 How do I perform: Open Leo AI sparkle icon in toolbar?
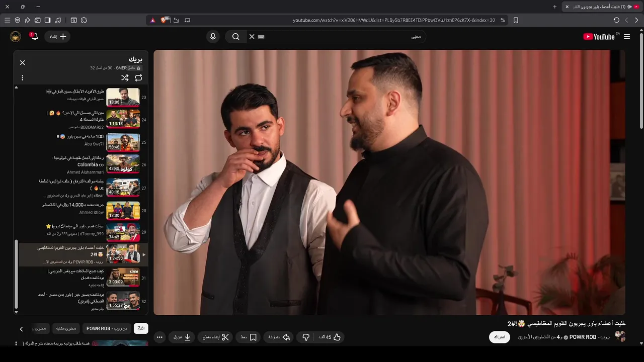[28, 20]
